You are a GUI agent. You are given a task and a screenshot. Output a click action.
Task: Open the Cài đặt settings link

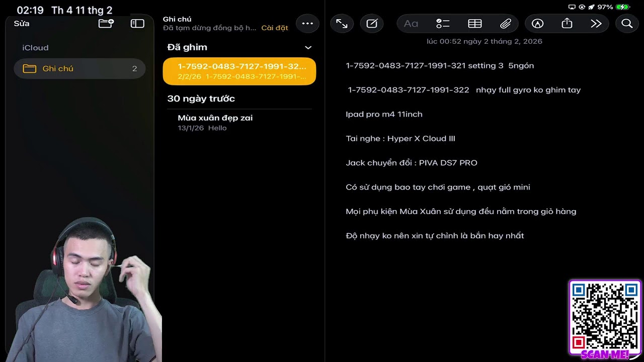[275, 28]
